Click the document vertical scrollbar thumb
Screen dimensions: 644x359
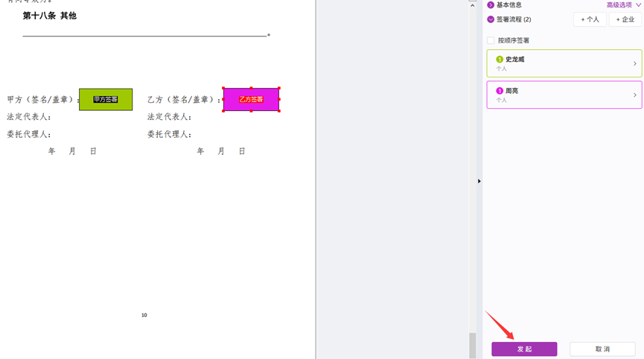point(472,345)
